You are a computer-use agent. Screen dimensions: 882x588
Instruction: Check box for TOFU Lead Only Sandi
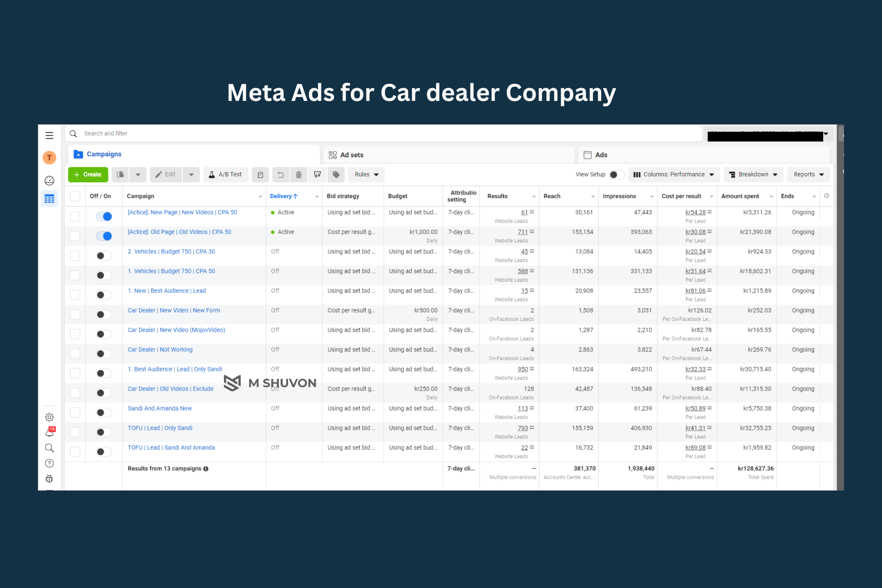pyautogui.click(x=75, y=432)
